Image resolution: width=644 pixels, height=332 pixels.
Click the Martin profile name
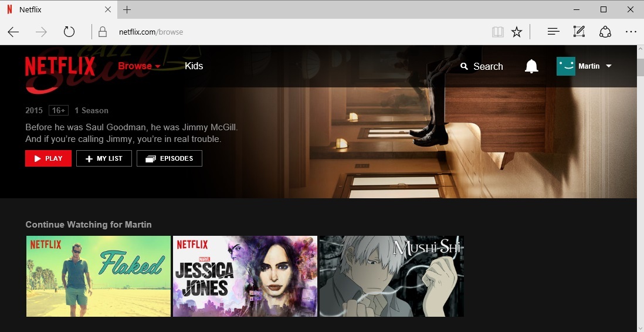pyautogui.click(x=589, y=66)
